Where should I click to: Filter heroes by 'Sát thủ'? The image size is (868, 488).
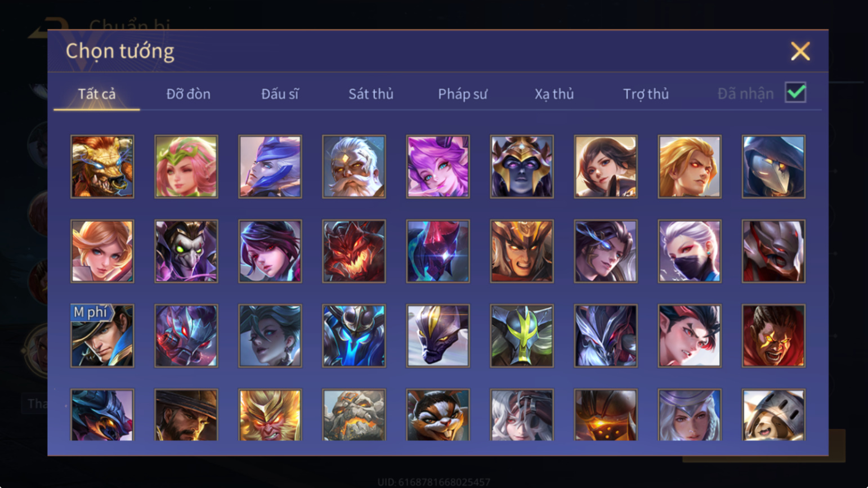click(371, 94)
